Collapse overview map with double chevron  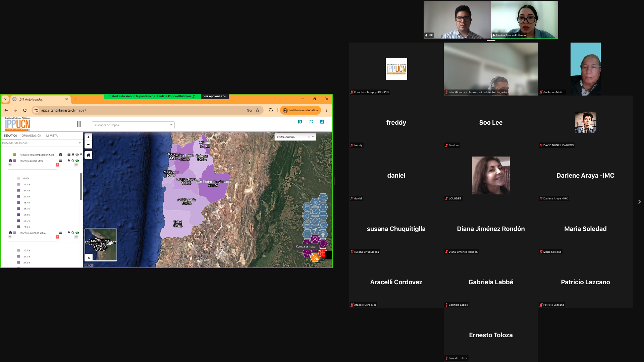(89, 257)
